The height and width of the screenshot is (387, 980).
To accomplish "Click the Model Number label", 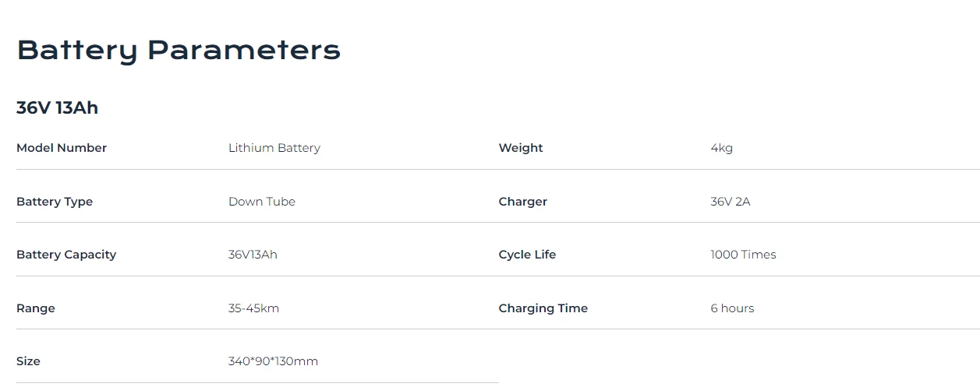I will pos(62,148).
